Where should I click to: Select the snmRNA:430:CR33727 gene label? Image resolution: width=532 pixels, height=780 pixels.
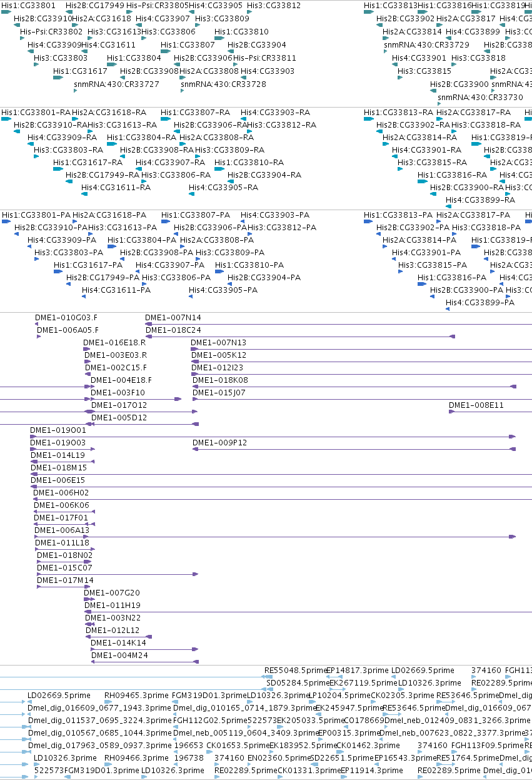[116, 84]
